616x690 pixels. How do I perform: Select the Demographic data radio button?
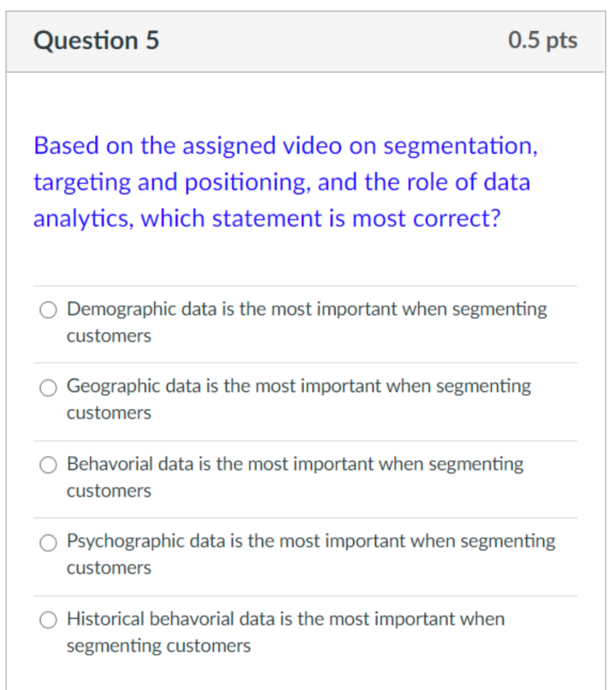point(48,310)
